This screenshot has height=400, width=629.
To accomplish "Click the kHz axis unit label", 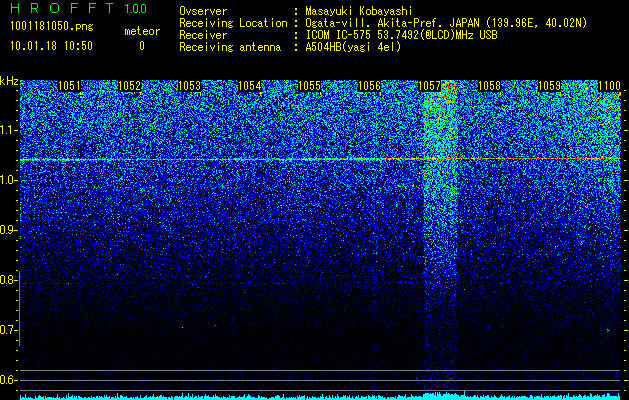I will pos(9,81).
